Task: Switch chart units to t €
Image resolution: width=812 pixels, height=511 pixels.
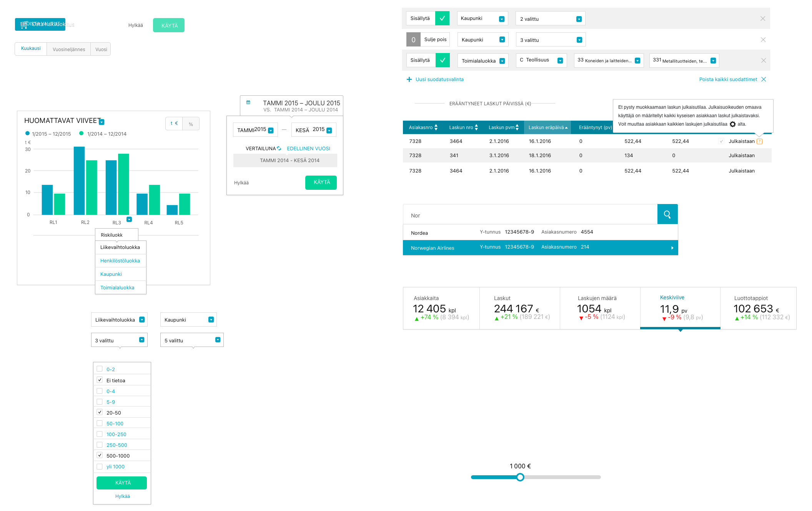Action: coord(174,124)
